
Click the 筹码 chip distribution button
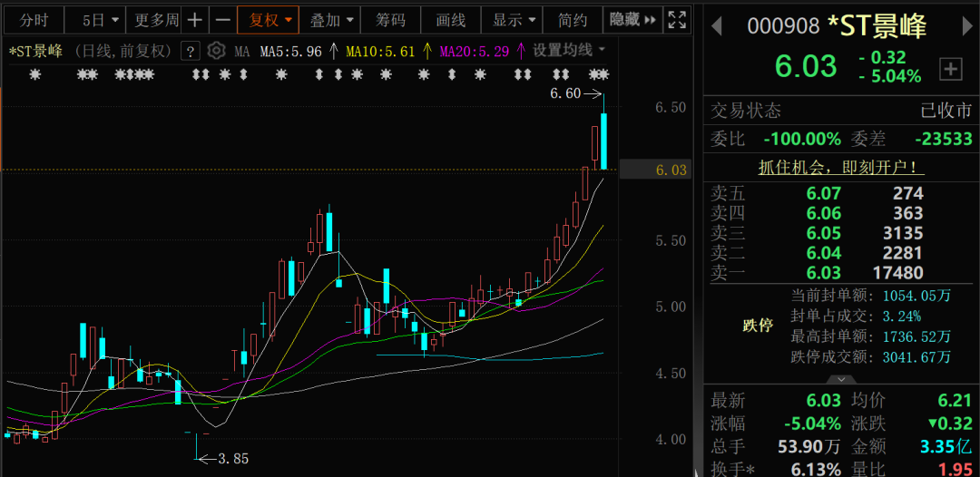coord(391,20)
